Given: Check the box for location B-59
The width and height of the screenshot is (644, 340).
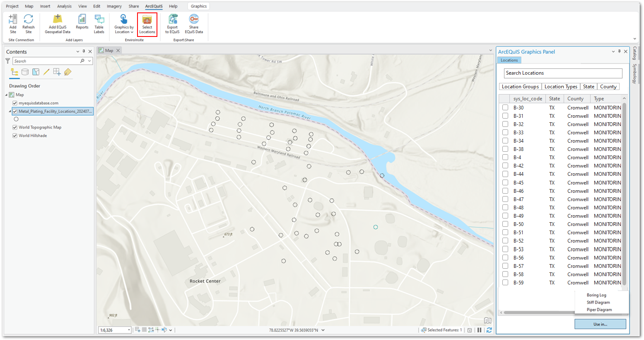Looking at the screenshot, I should click(505, 282).
